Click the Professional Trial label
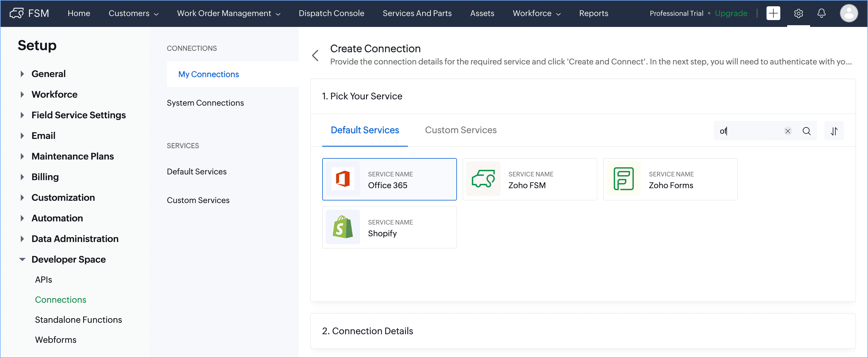868x358 pixels. (x=676, y=13)
